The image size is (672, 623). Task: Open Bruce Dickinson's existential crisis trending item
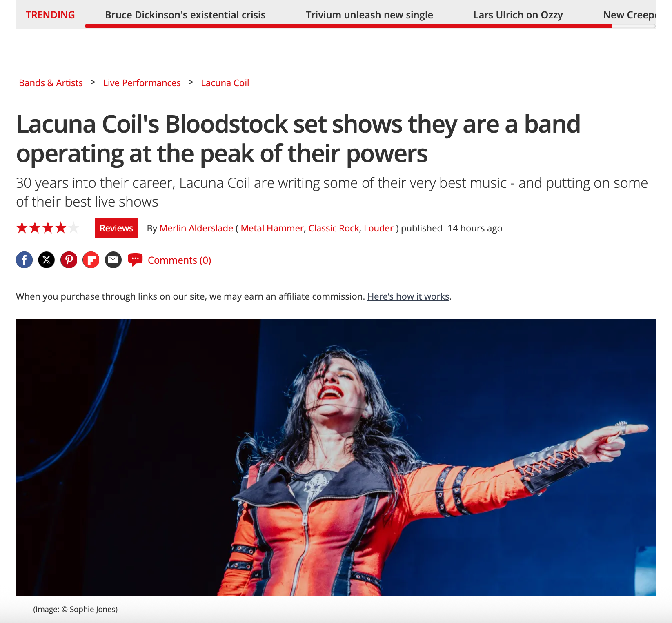coord(185,15)
